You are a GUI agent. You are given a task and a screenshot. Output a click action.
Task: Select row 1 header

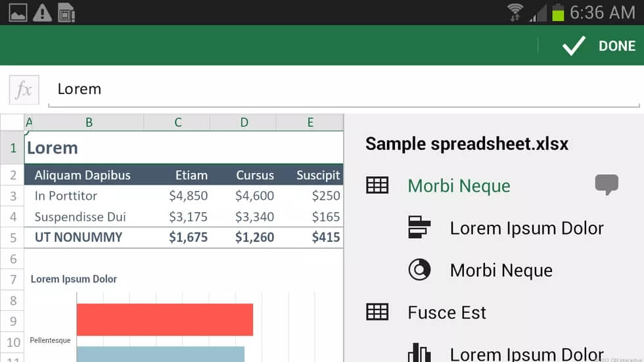tap(12, 148)
